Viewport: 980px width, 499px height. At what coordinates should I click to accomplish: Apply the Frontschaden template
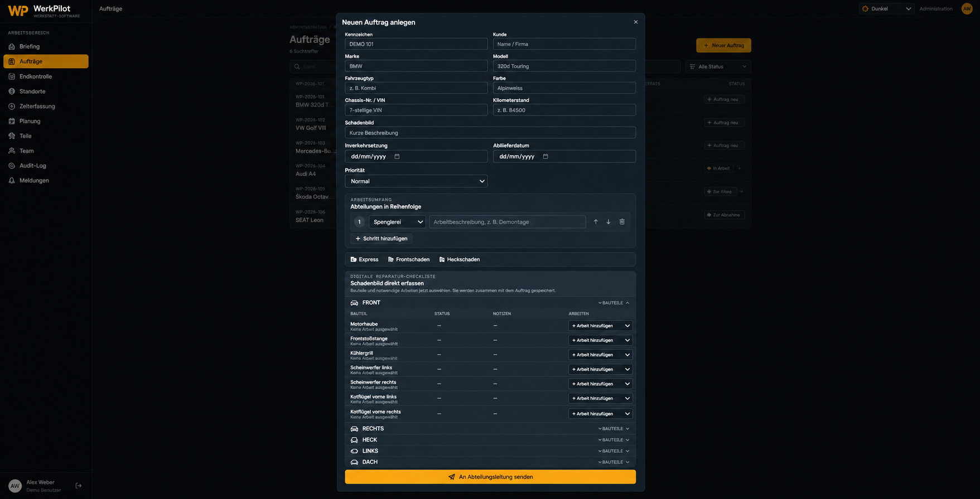(409, 259)
